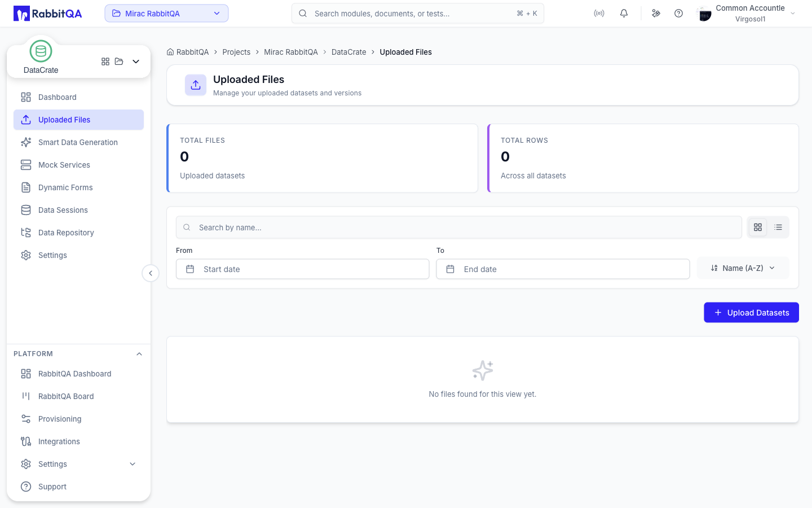The image size is (812, 508).
Task: Open RabbitQA Dashboard
Action: 78,374
